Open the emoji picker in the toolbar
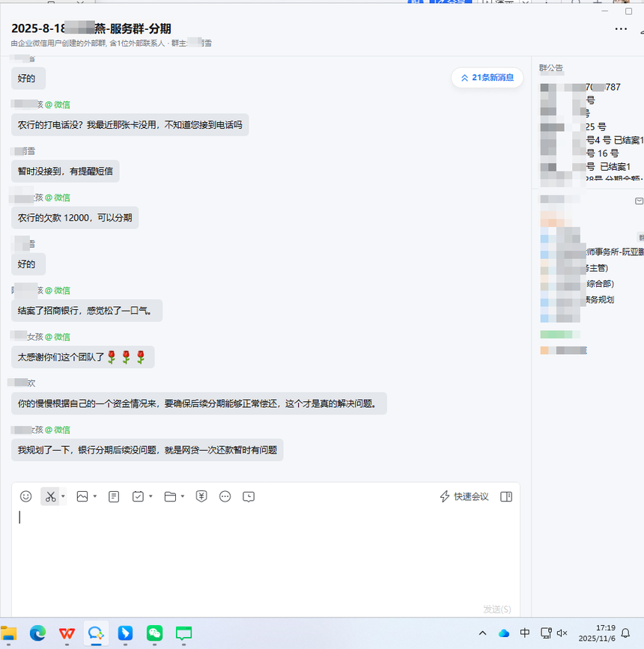The height and width of the screenshot is (649, 644). click(25, 496)
